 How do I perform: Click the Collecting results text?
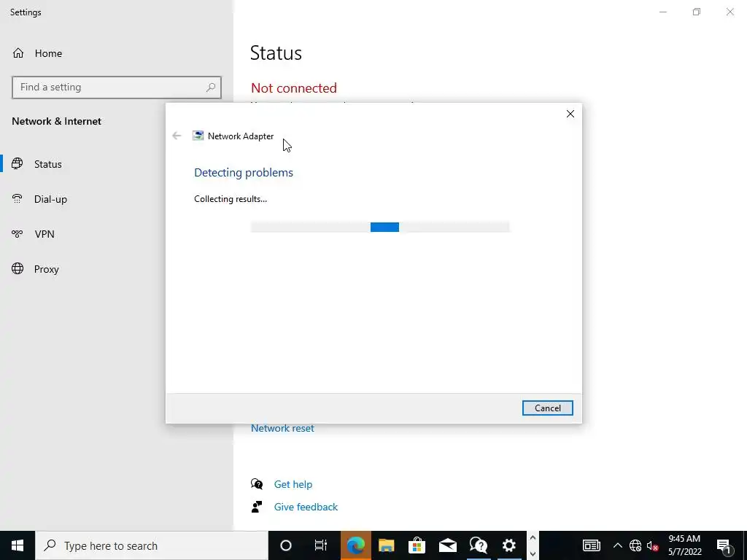click(x=231, y=199)
